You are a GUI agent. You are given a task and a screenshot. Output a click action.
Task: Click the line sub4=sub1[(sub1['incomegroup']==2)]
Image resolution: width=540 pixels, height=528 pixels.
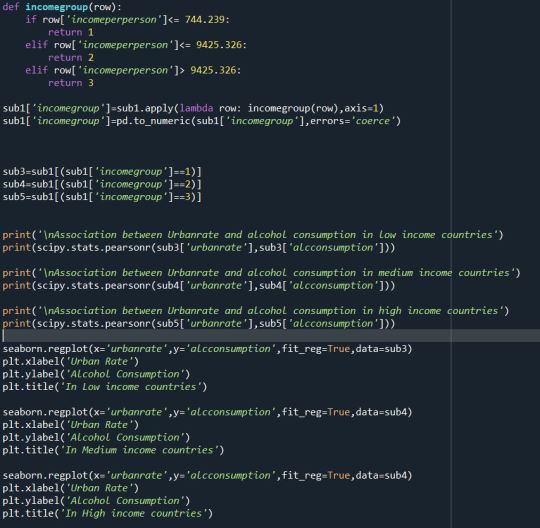click(x=102, y=184)
